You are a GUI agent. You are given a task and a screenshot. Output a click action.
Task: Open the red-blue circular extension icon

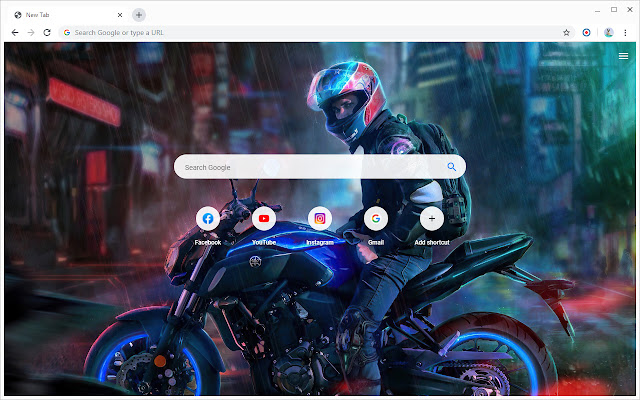pos(586,33)
